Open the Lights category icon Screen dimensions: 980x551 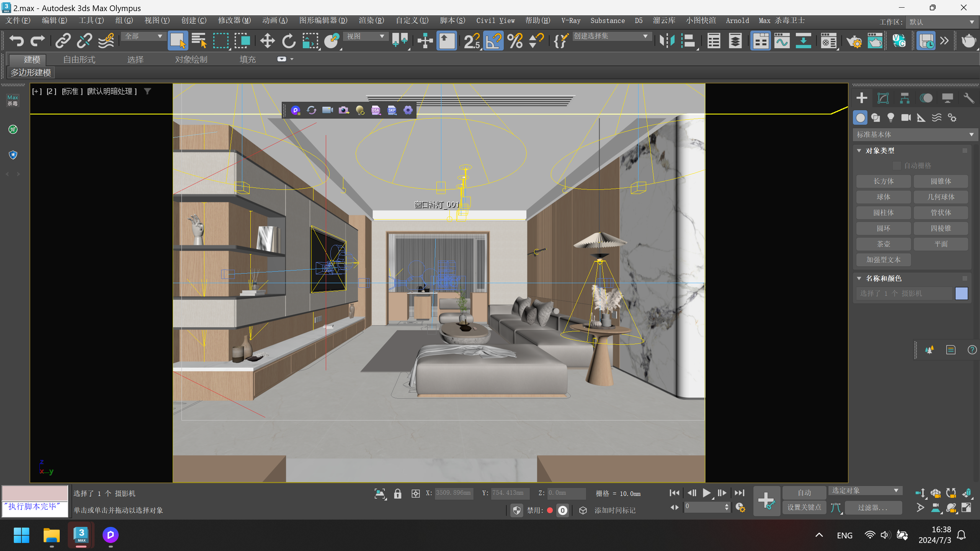[890, 117]
